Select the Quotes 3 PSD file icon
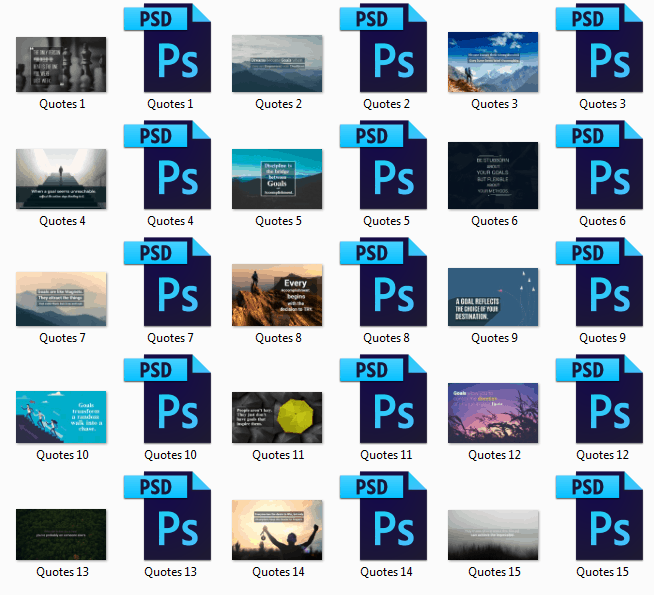 coord(602,49)
